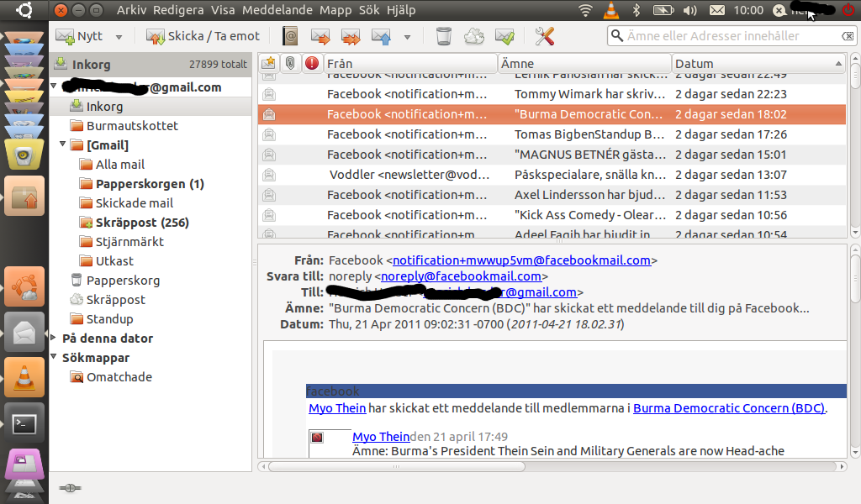Clear the search field with erase icon
The height and width of the screenshot is (504, 861).
point(848,35)
